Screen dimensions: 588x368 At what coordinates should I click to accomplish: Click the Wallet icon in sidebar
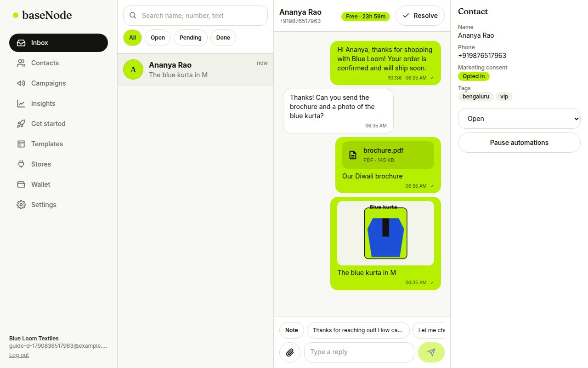[21, 184]
